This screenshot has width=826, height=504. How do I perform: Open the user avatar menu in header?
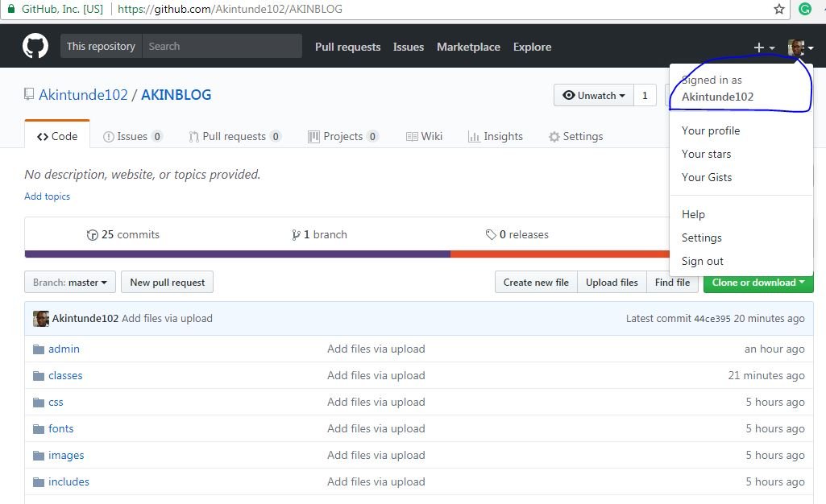click(801, 48)
